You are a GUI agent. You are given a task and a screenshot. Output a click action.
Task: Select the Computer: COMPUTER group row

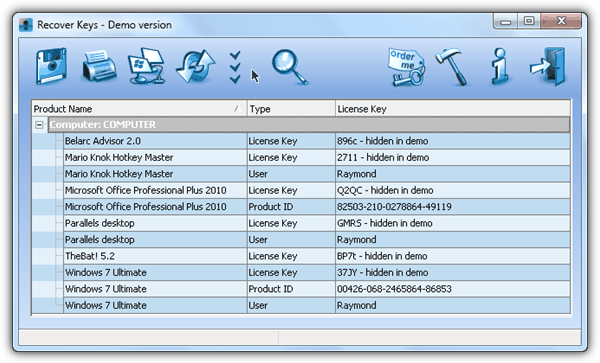pyautogui.click(x=309, y=125)
